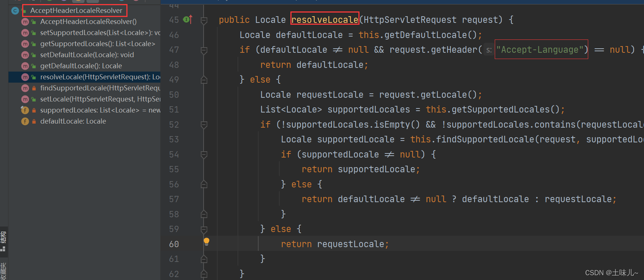The image size is (644, 280).
Task: Click 'return defaultLocale;' on line 48
Action: point(314,65)
